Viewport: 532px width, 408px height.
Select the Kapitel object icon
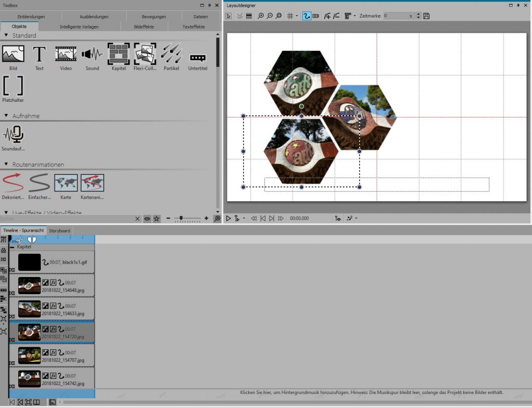tap(118, 54)
